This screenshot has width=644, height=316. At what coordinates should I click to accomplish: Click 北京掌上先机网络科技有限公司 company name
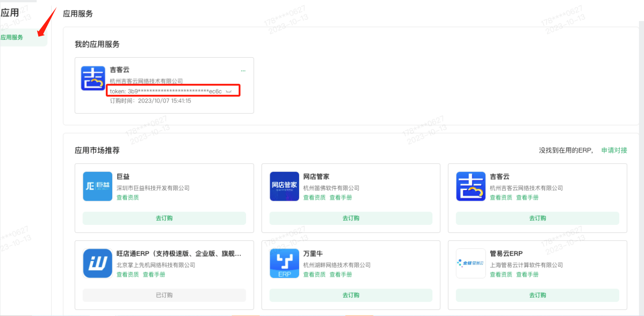coord(156,265)
